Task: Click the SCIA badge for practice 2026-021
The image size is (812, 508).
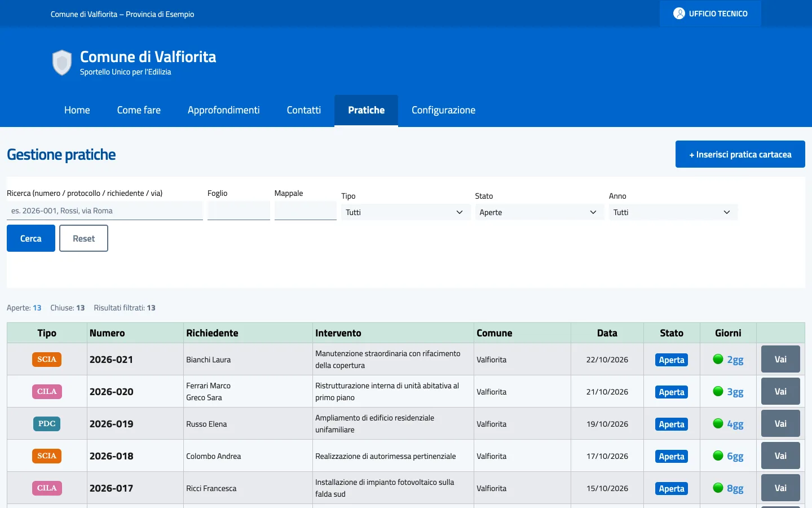Action: point(47,360)
